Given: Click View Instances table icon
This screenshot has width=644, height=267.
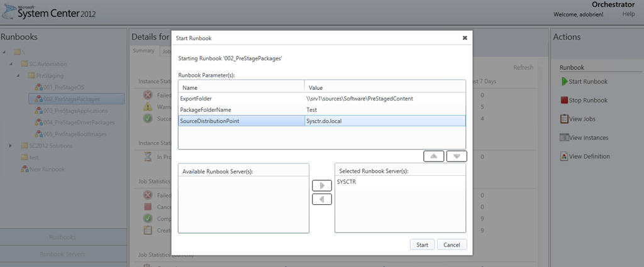Looking at the screenshot, I should (x=564, y=138).
